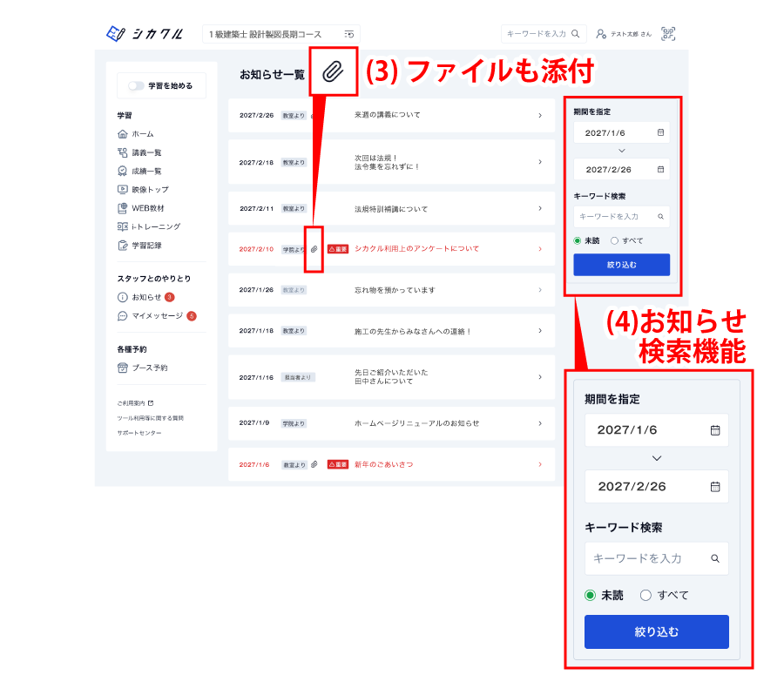
Task: Click the chevron between the two date fields
Action: tap(622, 150)
